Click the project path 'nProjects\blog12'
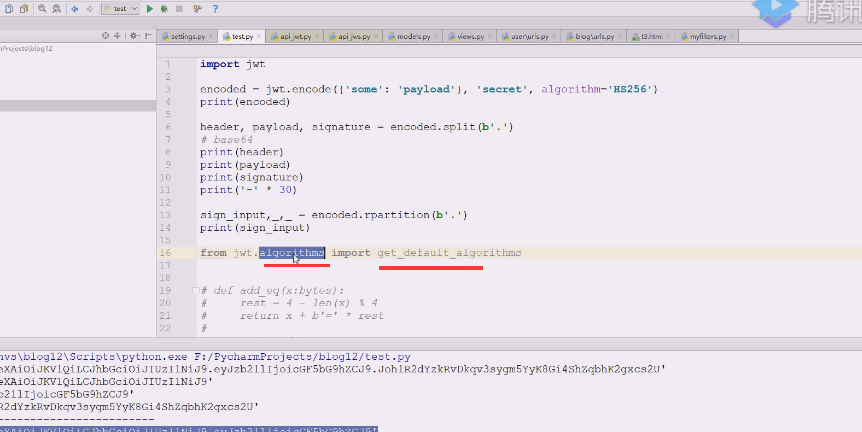 (x=26, y=48)
